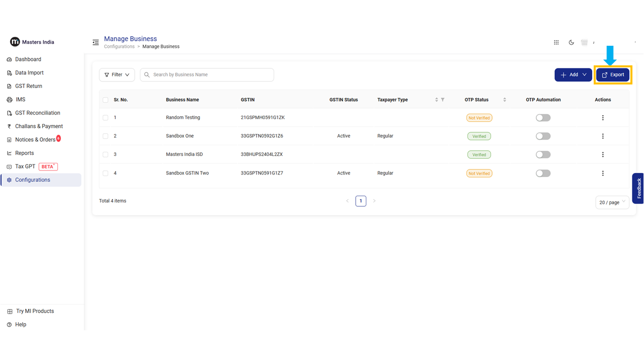Open the Filter dropdown

pos(117,75)
